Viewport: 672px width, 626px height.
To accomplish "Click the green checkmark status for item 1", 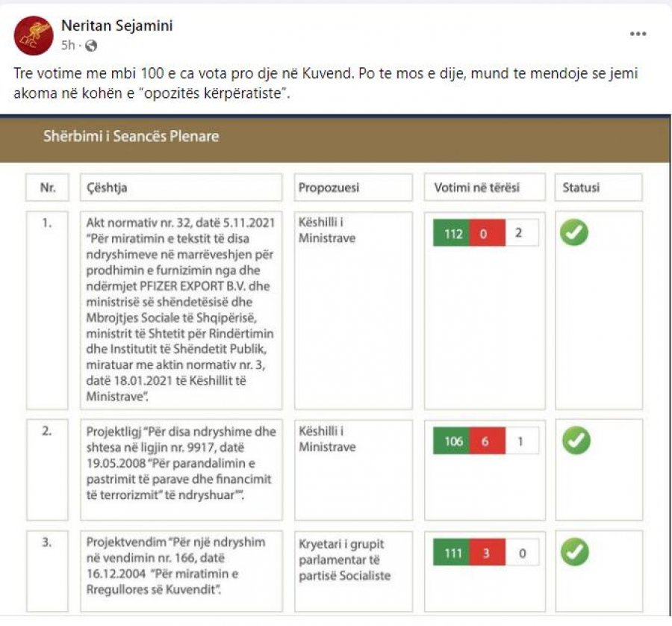I will pos(574,232).
